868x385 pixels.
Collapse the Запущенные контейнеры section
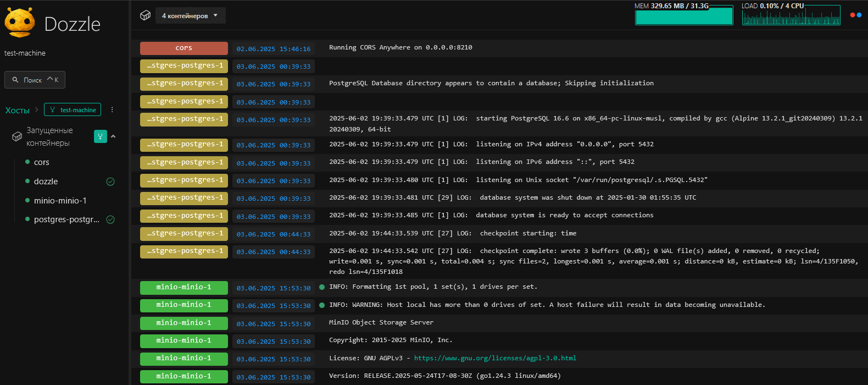(113, 136)
